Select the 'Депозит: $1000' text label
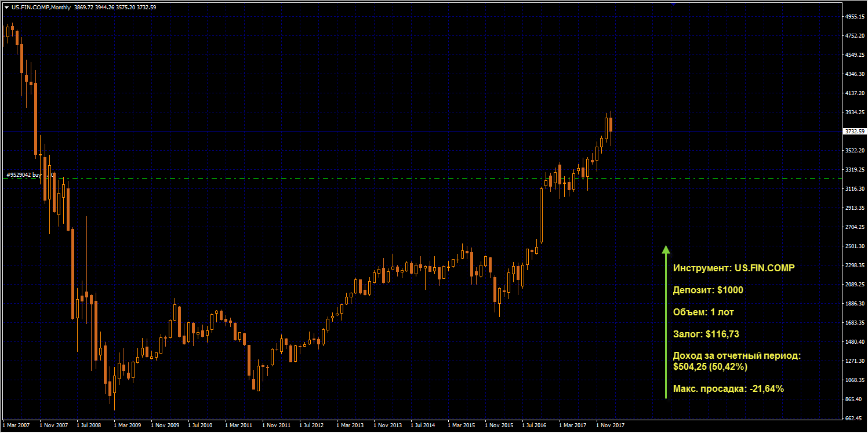 tap(707, 290)
